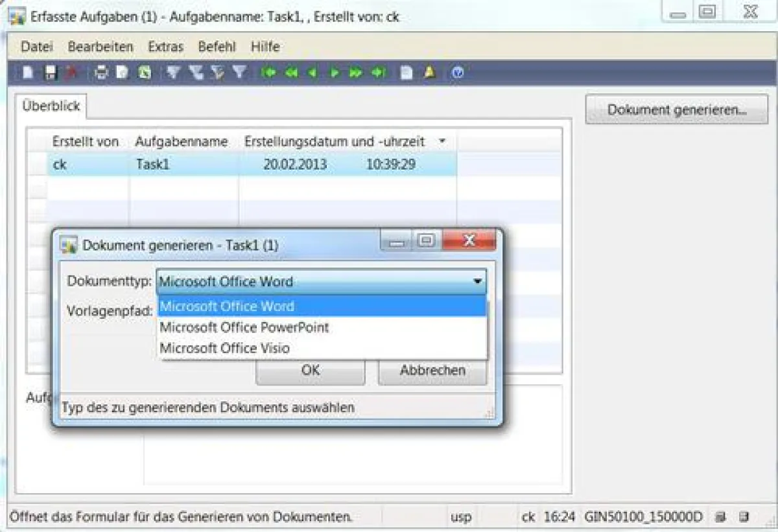This screenshot has width=778, height=532.
Task: Click the Export to Excel icon
Action: [145, 73]
